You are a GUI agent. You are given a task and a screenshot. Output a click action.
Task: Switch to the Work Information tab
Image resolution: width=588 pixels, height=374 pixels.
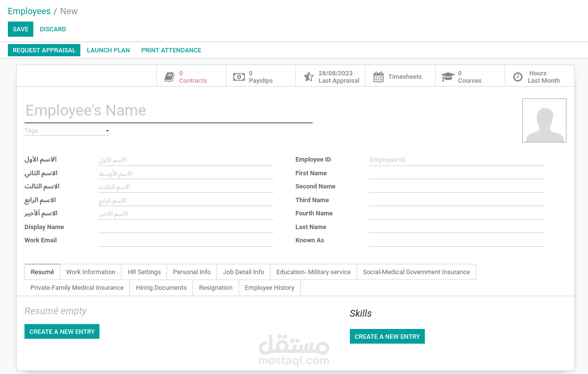pyautogui.click(x=91, y=272)
